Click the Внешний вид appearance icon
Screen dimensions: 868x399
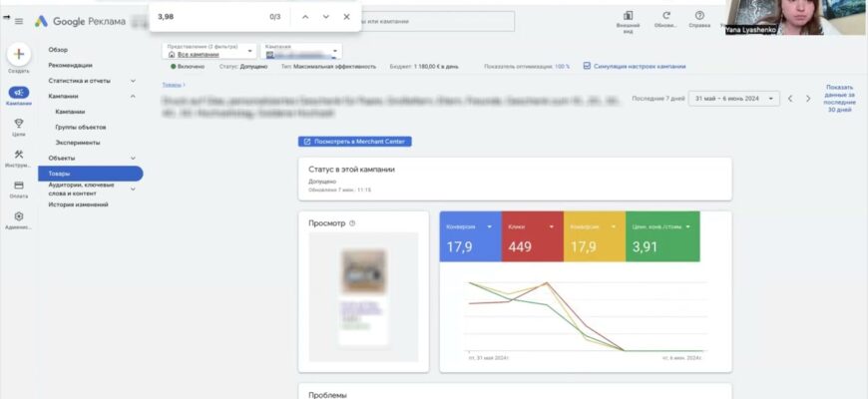click(x=629, y=16)
